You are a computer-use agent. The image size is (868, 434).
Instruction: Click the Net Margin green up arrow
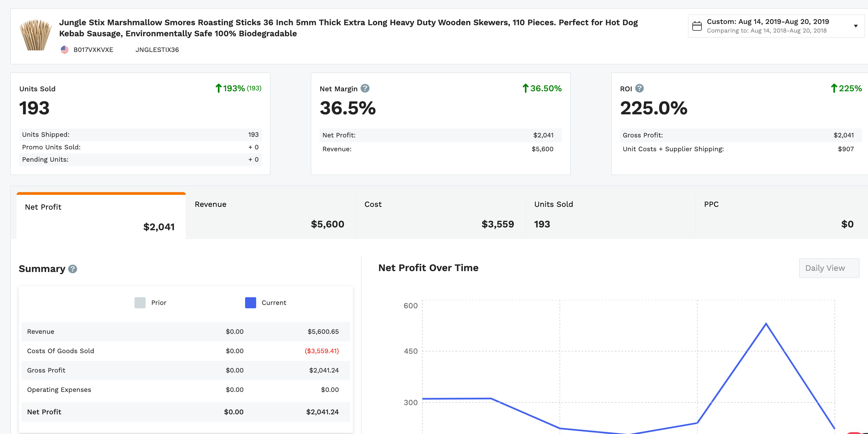click(525, 88)
